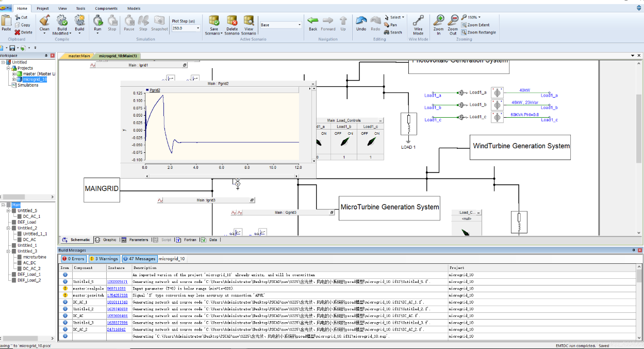Click Zoom Rectangle tool

click(478, 32)
